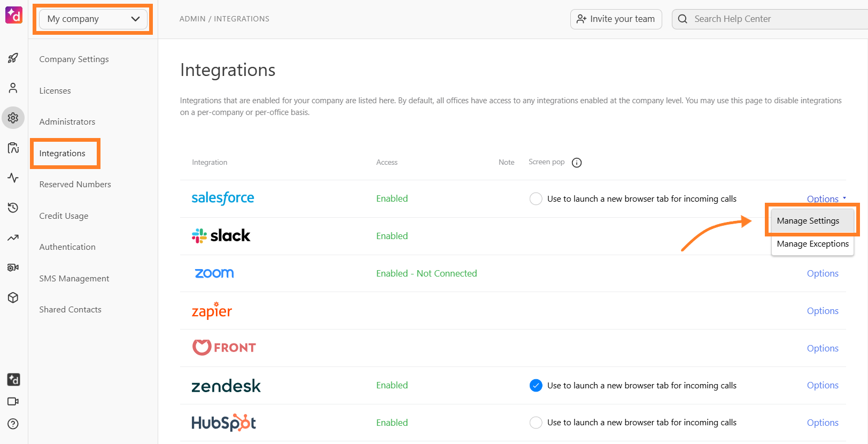The width and height of the screenshot is (868, 444).
Task: Click the Dialpad logo icon
Action: 13,15
